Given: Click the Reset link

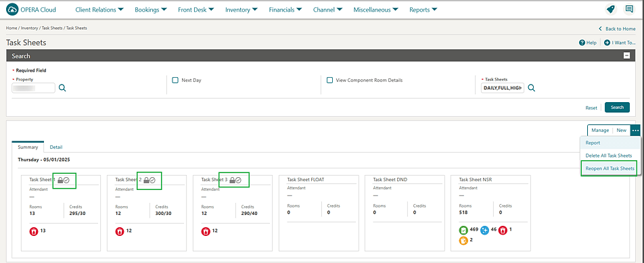Looking at the screenshot, I should click(591, 108).
